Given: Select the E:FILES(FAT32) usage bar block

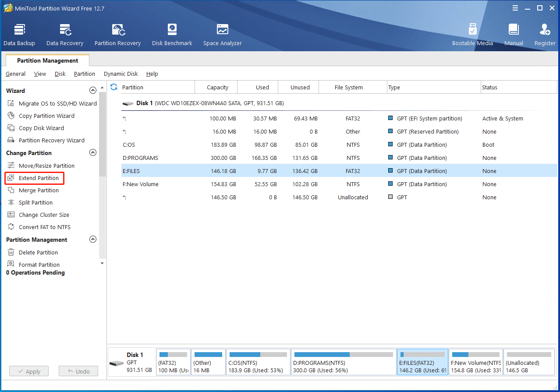Looking at the screenshot, I should [x=422, y=362].
